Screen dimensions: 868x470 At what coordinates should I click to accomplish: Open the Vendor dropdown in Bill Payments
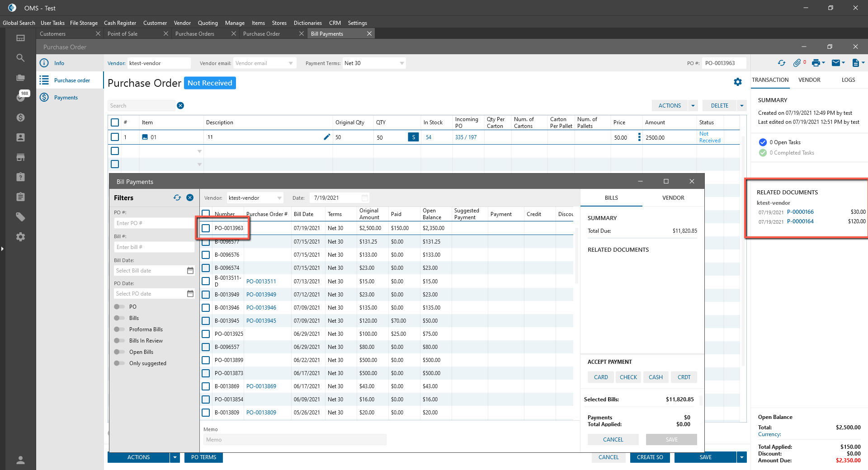tap(279, 198)
